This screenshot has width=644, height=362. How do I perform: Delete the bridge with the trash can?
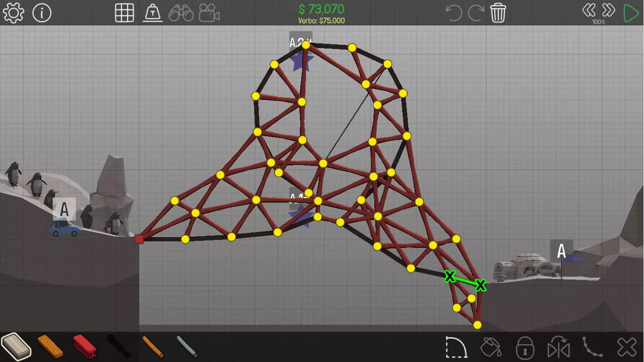[x=498, y=13]
